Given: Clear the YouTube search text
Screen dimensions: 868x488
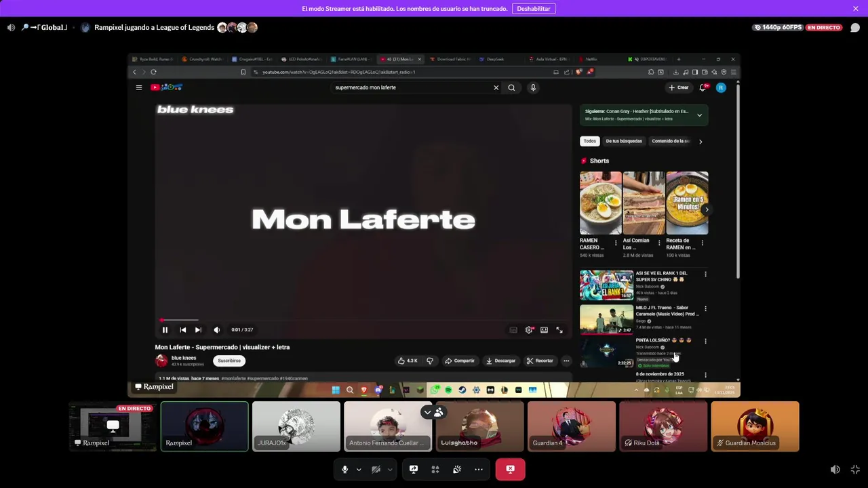Looking at the screenshot, I should click(x=496, y=87).
